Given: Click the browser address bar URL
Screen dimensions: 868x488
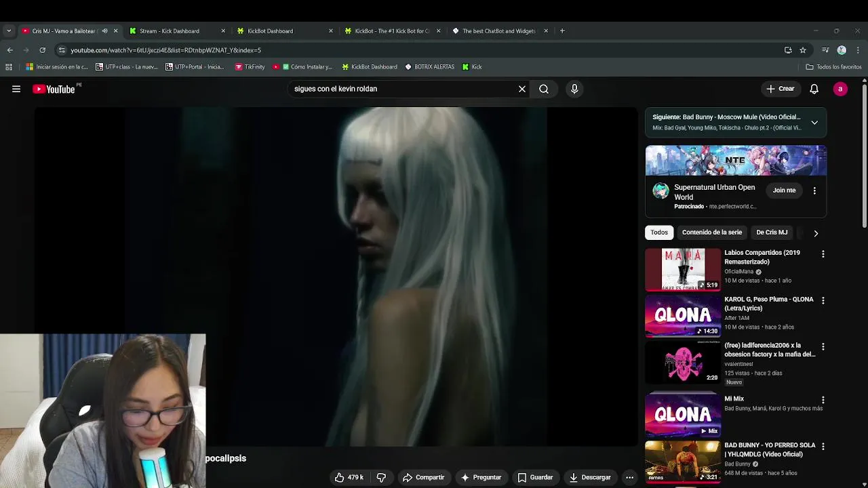Looking at the screenshot, I should [165, 50].
